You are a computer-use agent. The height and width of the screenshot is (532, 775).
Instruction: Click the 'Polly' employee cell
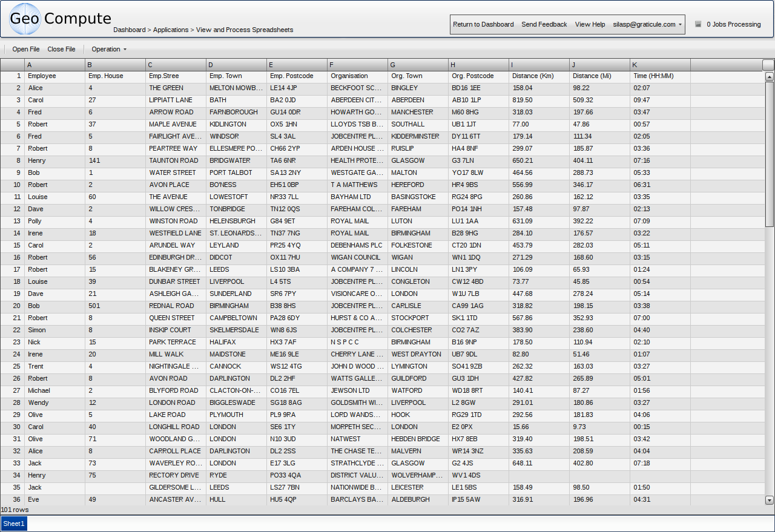pyautogui.click(x=55, y=221)
